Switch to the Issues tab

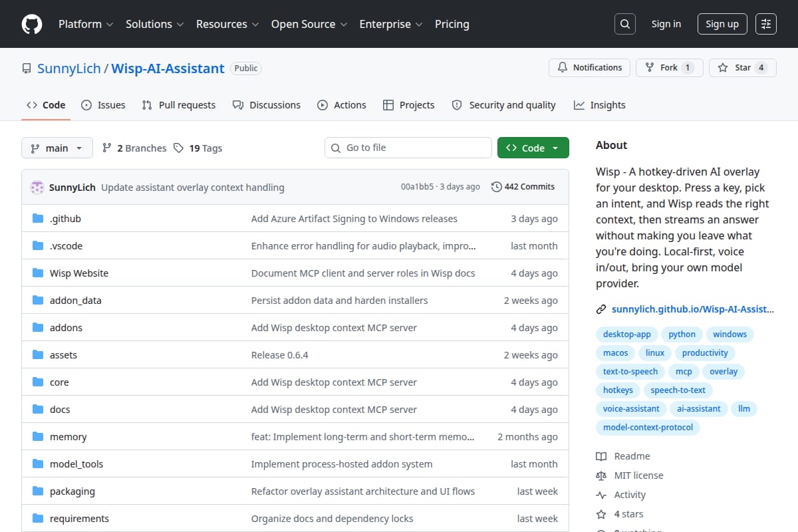pos(103,105)
